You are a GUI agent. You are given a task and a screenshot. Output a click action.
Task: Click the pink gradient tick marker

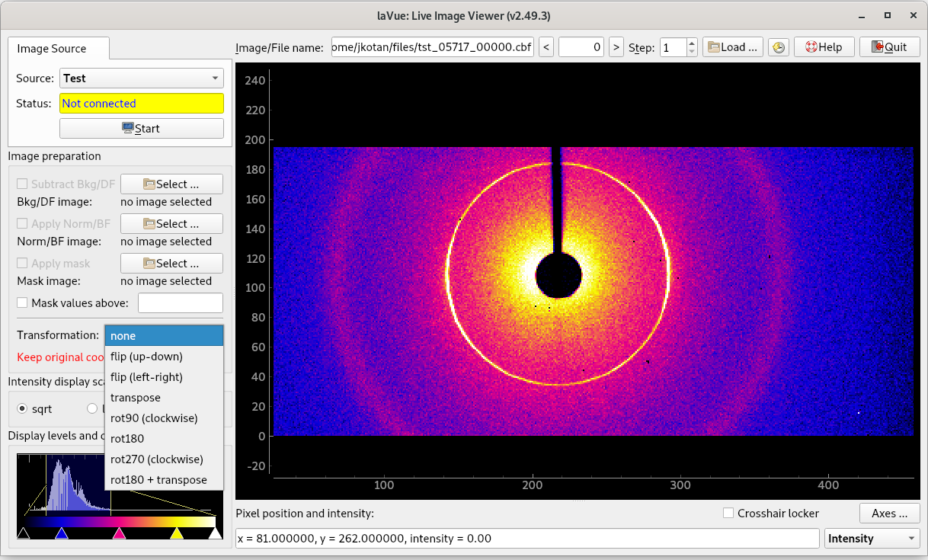click(119, 533)
